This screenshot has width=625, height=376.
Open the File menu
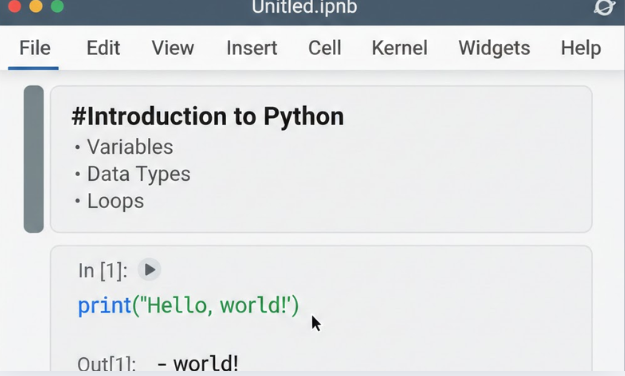tap(35, 48)
